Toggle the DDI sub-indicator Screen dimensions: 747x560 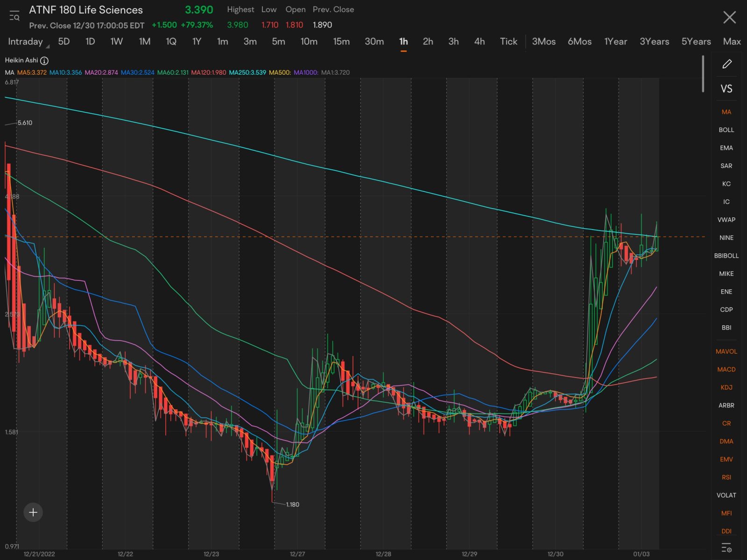point(726,531)
